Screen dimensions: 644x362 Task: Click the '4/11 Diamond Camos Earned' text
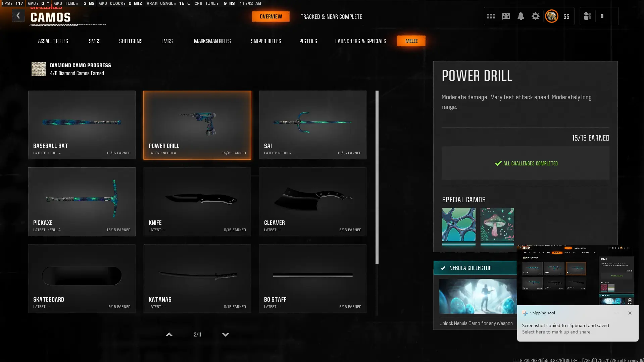pyautogui.click(x=77, y=73)
